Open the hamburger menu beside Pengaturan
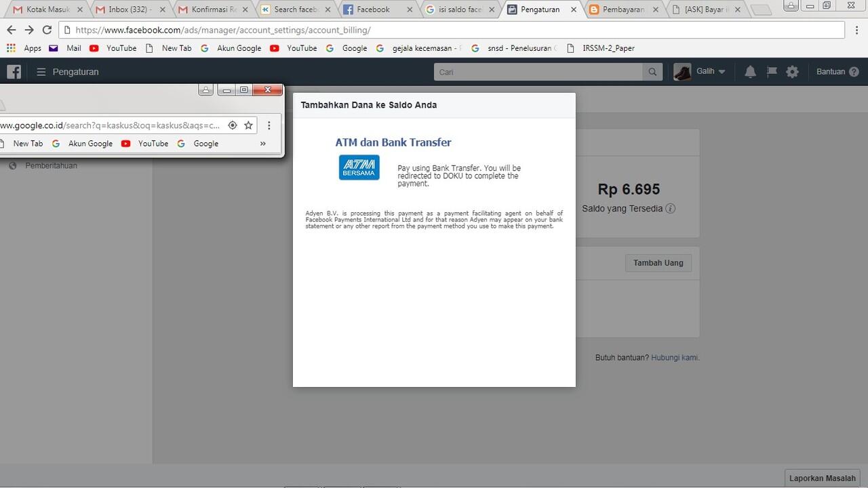This screenshot has width=868, height=488. [41, 72]
